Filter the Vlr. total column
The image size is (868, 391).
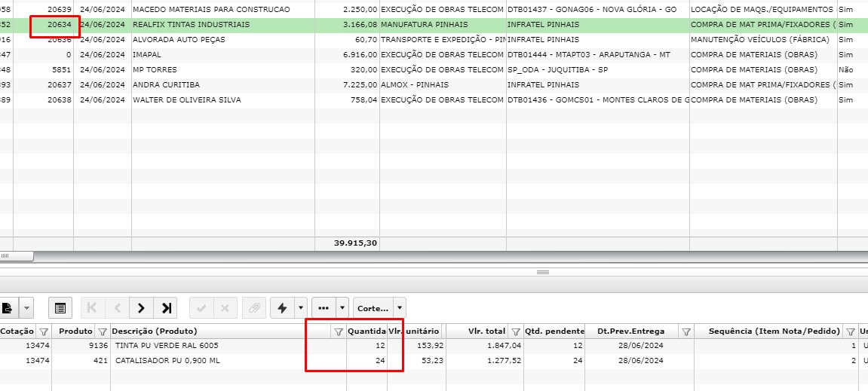point(515,331)
